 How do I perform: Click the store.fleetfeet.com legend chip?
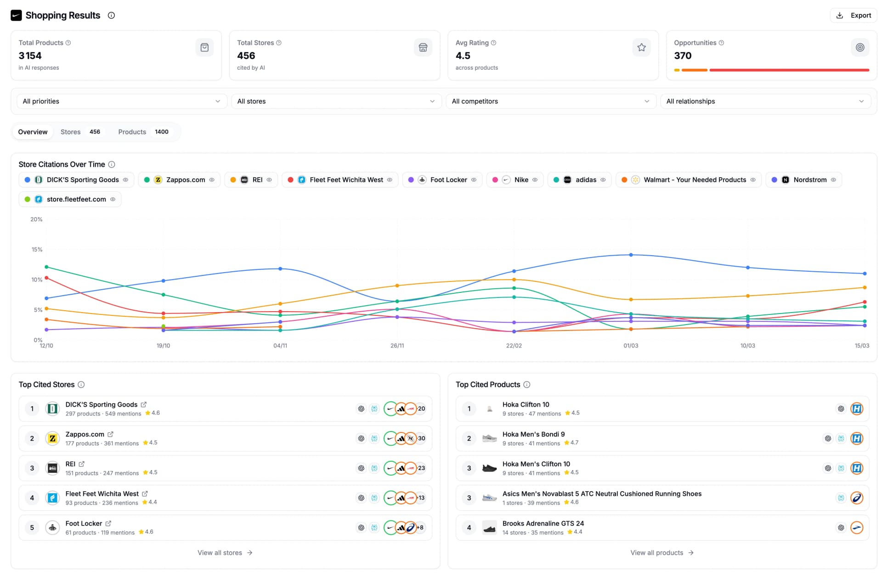70,199
